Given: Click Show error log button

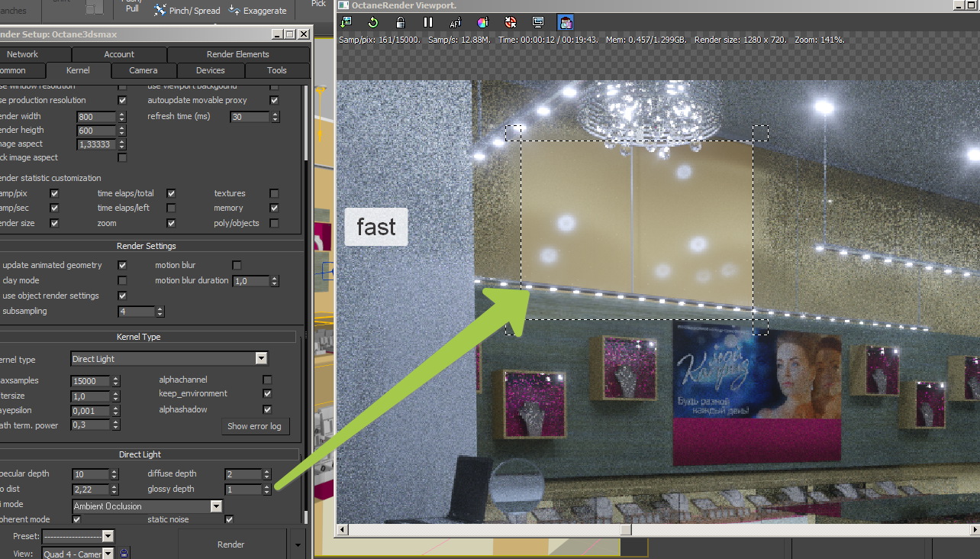Looking at the screenshot, I should [254, 426].
